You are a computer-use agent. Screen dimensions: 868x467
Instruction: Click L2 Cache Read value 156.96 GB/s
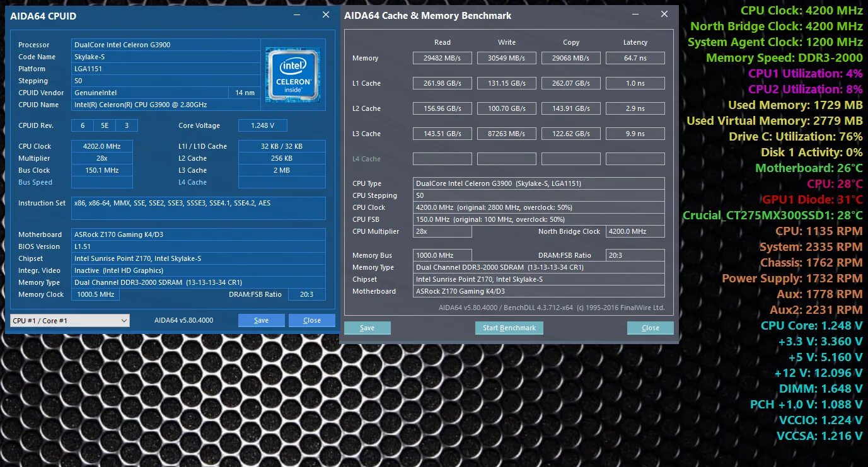[x=443, y=108]
